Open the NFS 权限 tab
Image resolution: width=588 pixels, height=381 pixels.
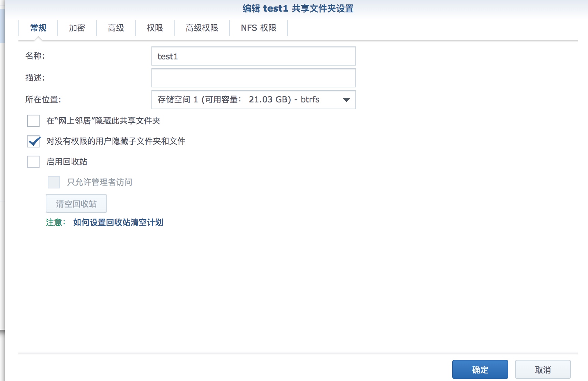pos(259,28)
